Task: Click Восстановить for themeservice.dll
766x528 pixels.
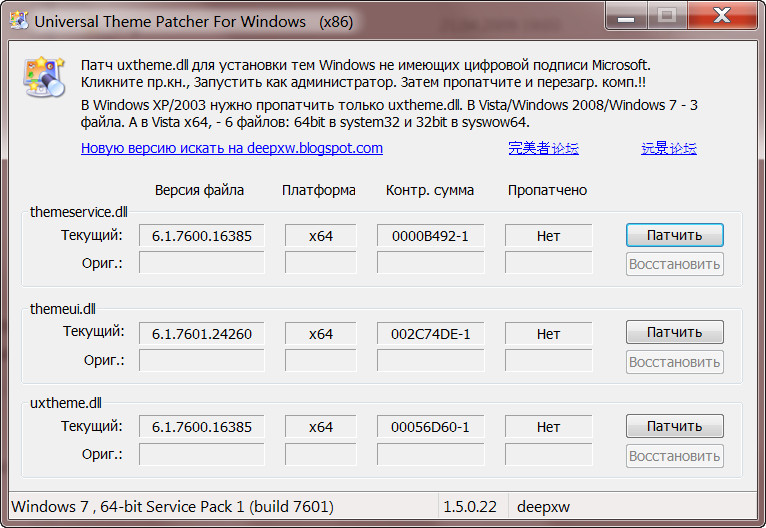Action: pyautogui.click(x=675, y=264)
